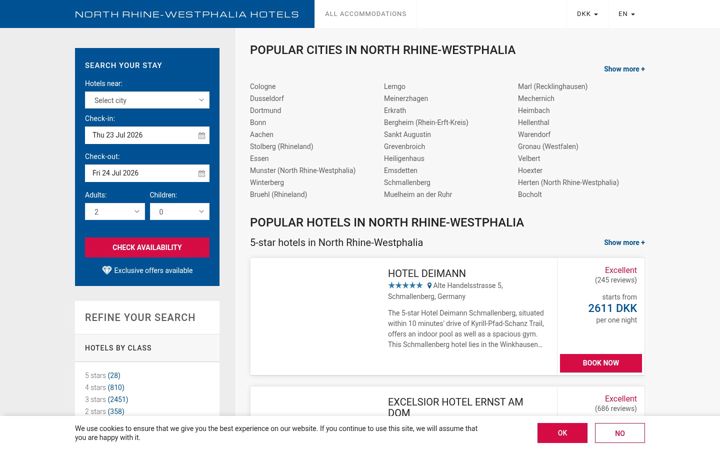Image resolution: width=720 pixels, height=450 pixels.
Task: Filter by 5 stars (28)
Action: click(x=102, y=376)
